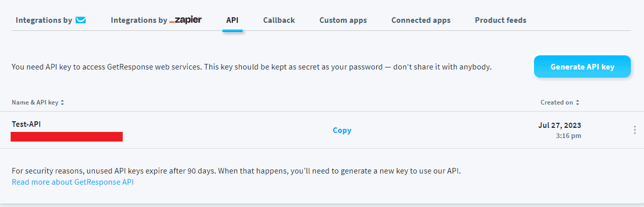Screen dimensions: 644x207
Task: Open Read more about GetResponse API link
Action: click(x=73, y=182)
